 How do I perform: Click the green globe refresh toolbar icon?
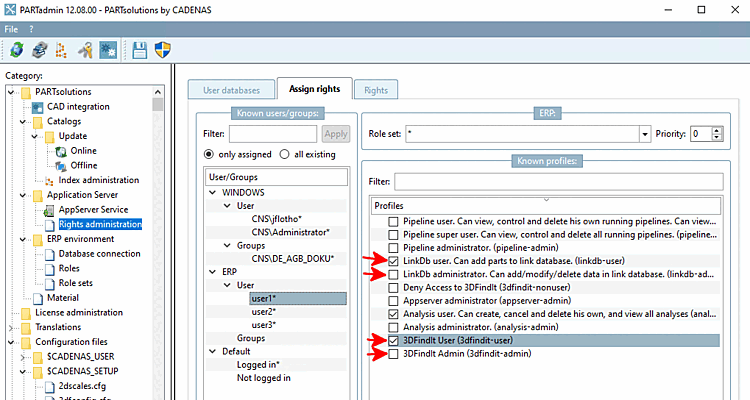pos(17,50)
